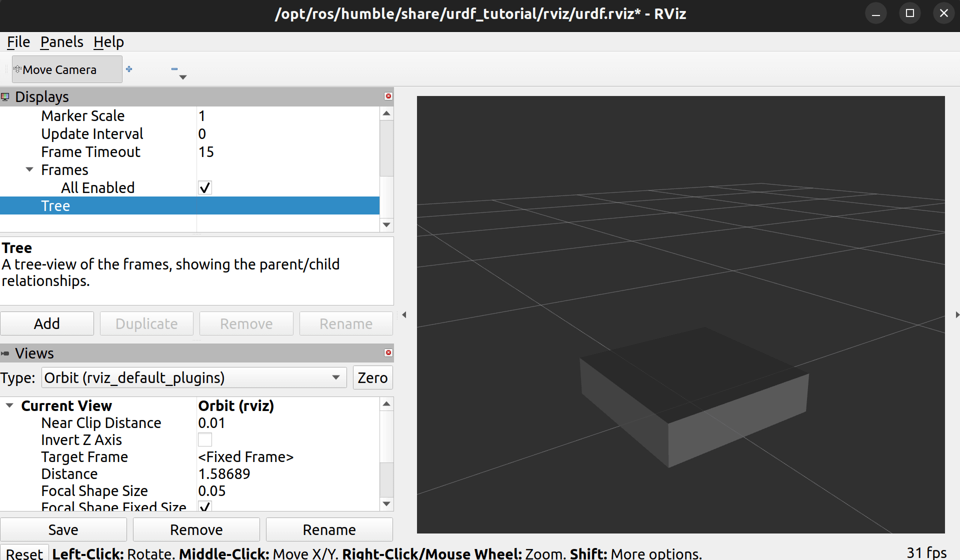Collapse left dock using the arrow handle
Screen dimensions: 960x560
pos(404,315)
